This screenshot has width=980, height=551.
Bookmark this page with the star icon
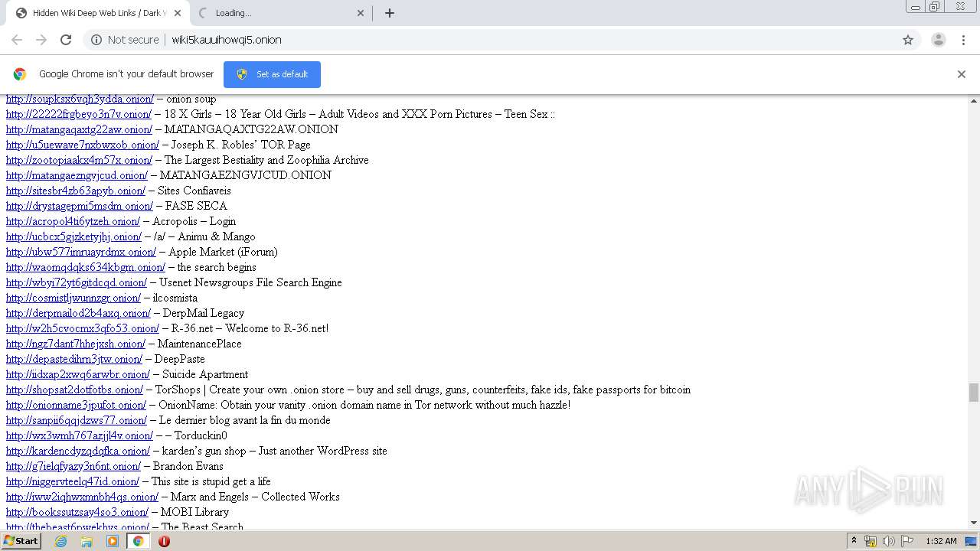pyautogui.click(x=908, y=40)
